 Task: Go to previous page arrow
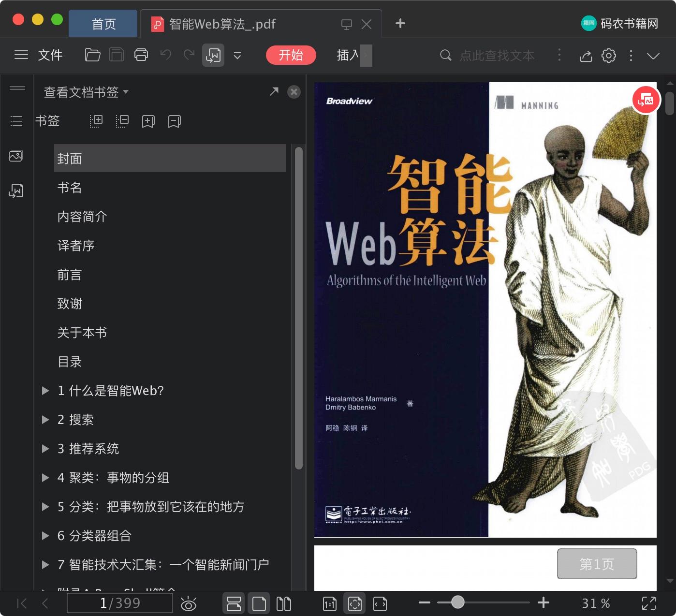point(45,603)
